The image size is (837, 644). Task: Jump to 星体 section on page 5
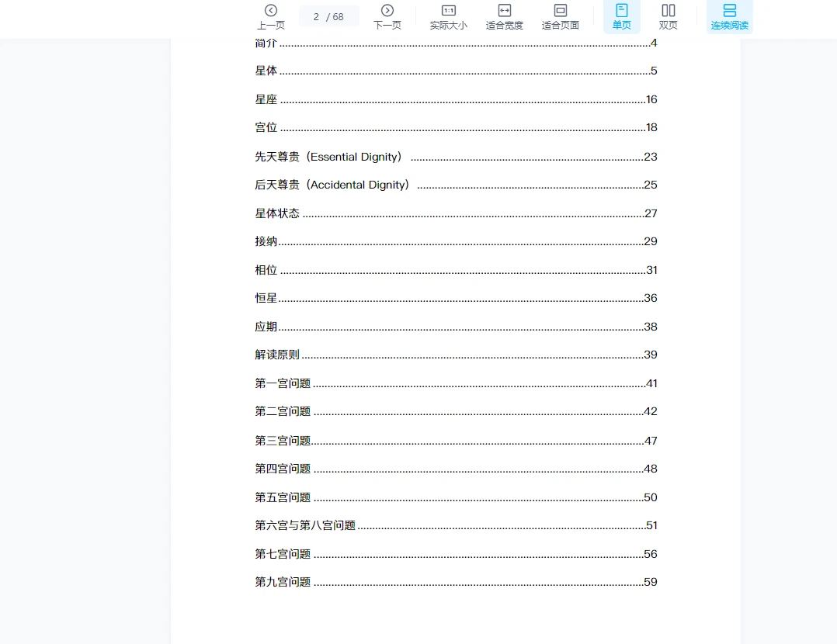tap(266, 71)
